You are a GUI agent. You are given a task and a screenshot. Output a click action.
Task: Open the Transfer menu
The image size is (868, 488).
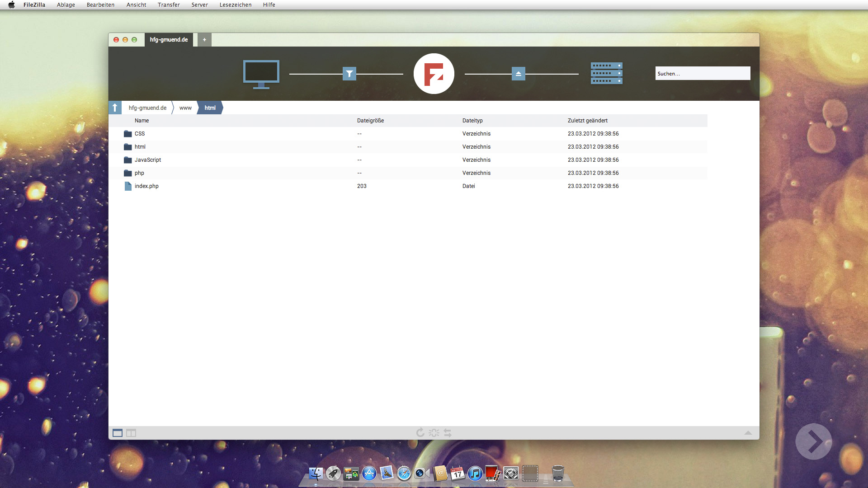(169, 5)
